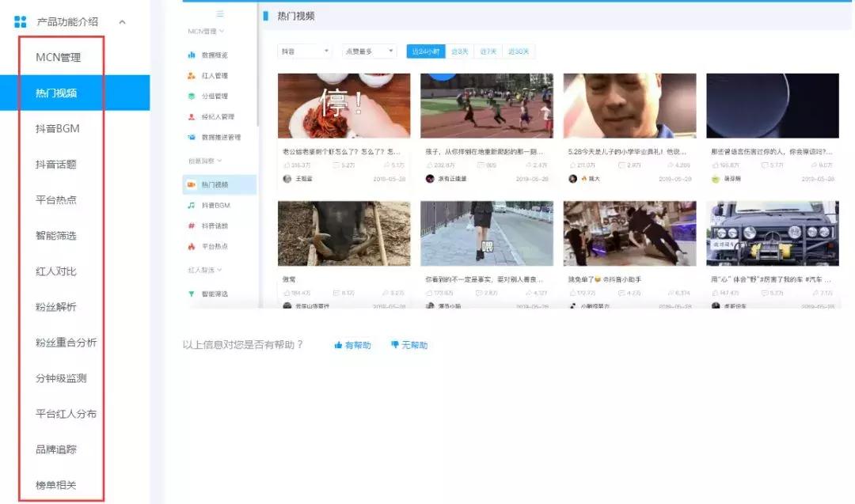855x504 pixels.
Task: Select the 近7天 time range
Action: point(490,50)
